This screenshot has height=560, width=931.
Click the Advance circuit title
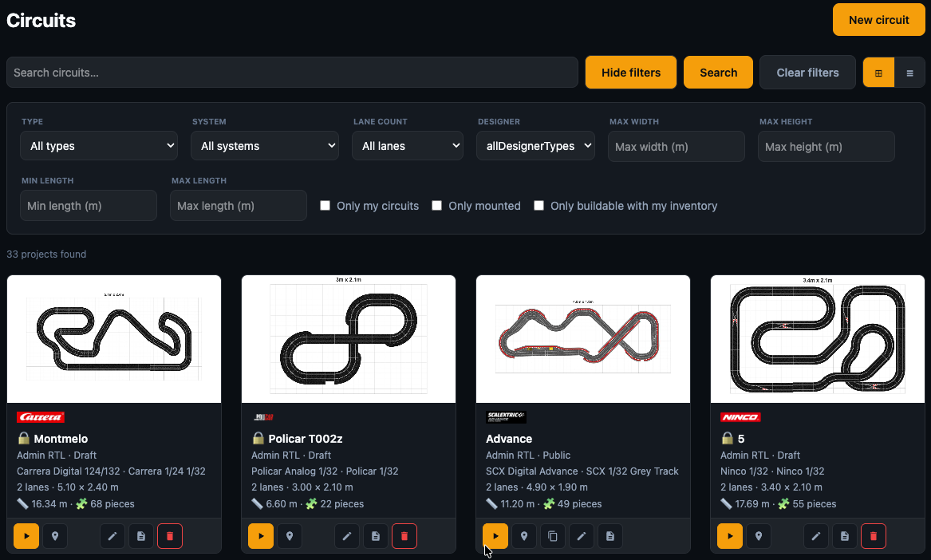(x=509, y=439)
